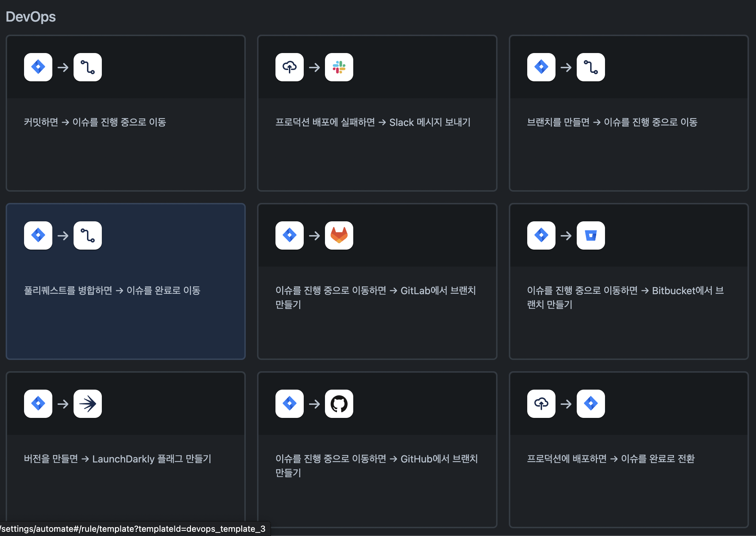The image size is (756, 536).
Task: Open the 프로덕션에 배포하면 → 이슈를 완료로 전환 template
Action: tap(611, 459)
